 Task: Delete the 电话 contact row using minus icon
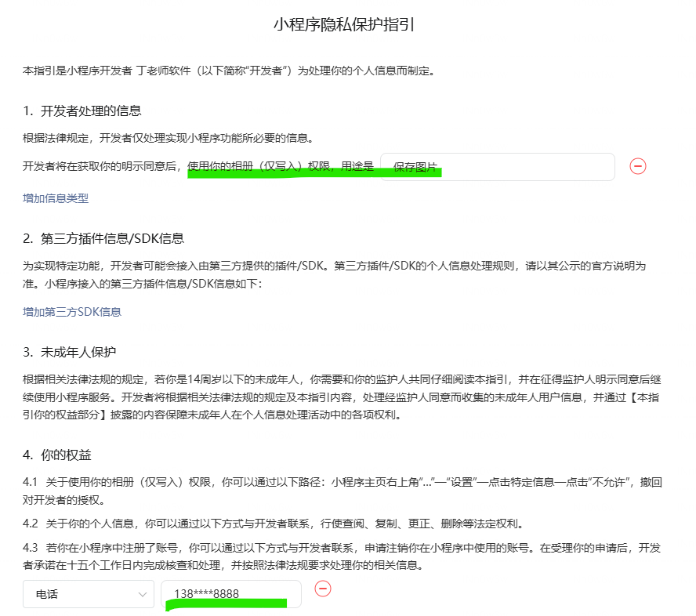tap(323, 589)
